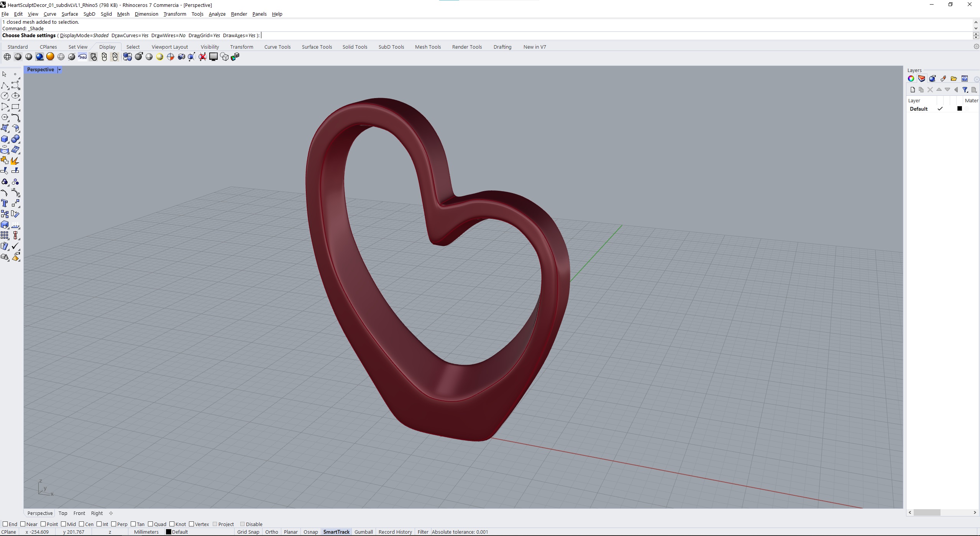Viewport: 980px width, 536px height.
Task: Toggle Gumball in the status bar
Action: click(x=363, y=532)
